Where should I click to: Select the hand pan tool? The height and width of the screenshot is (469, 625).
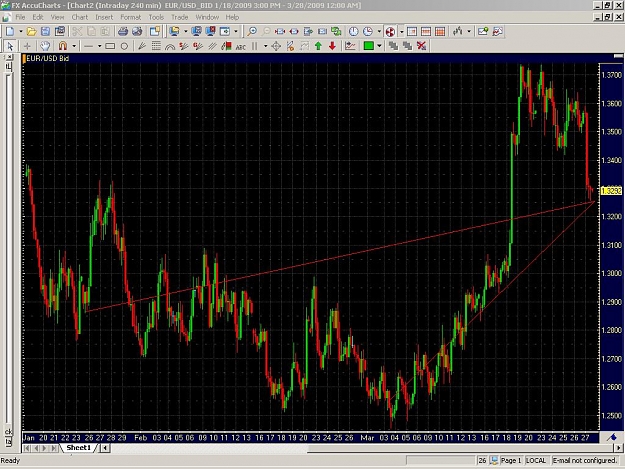(45, 46)
